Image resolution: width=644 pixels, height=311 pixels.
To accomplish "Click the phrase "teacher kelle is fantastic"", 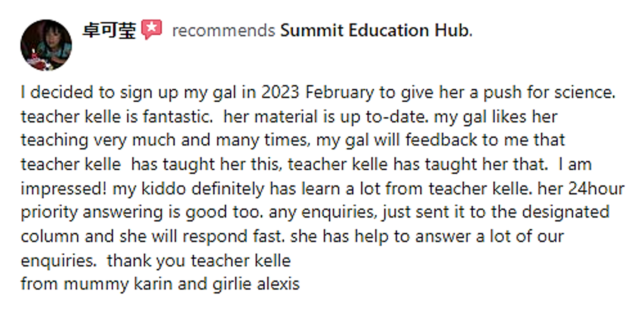I will coord(116,117).
